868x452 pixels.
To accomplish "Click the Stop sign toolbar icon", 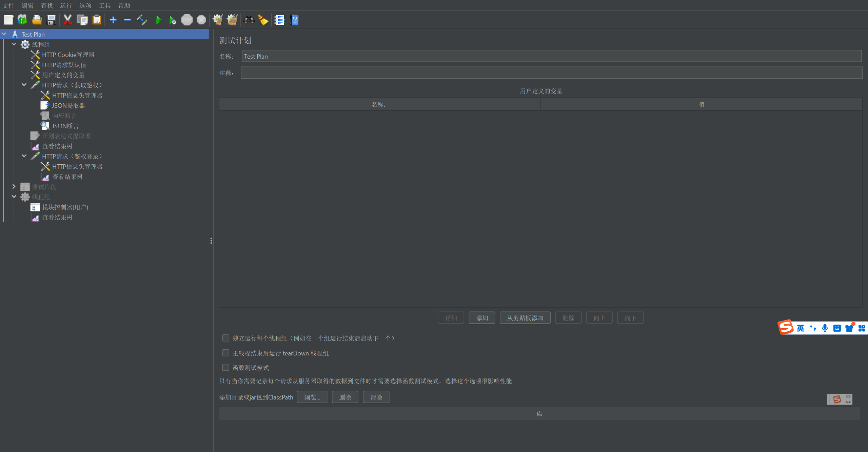I will [x=187, y=20].
